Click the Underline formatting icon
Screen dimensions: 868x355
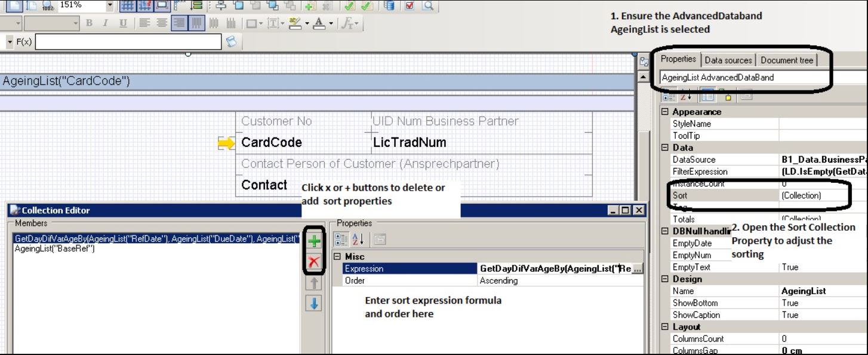tap(123, 23)
